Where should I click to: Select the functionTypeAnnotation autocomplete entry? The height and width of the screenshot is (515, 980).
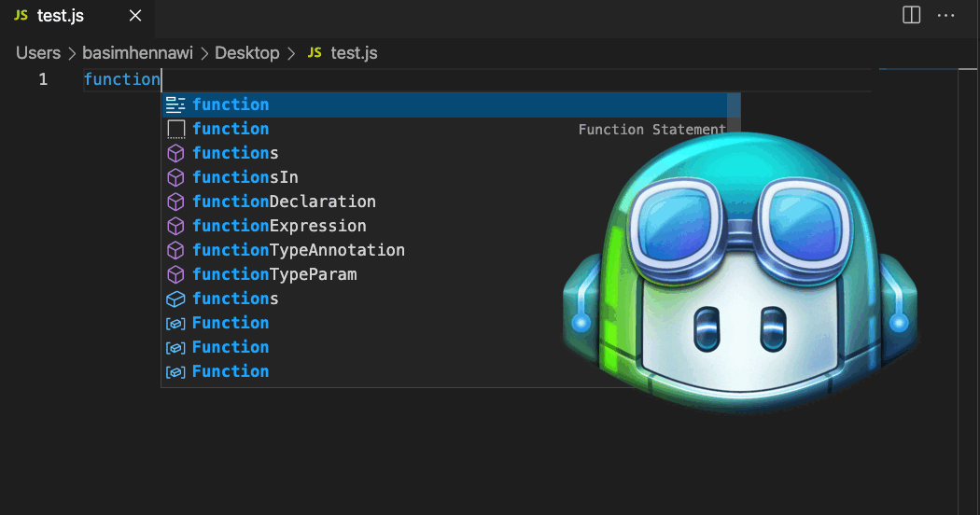tap(298, 250)
